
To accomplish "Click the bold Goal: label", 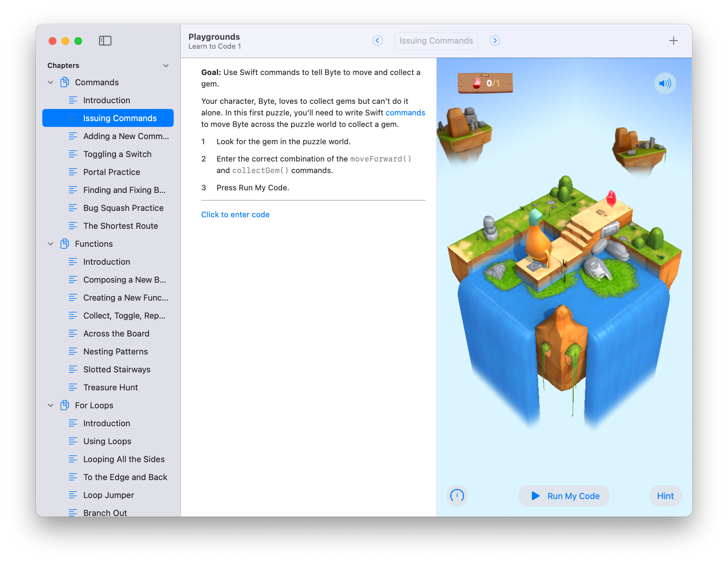I will tap(211, 72).
